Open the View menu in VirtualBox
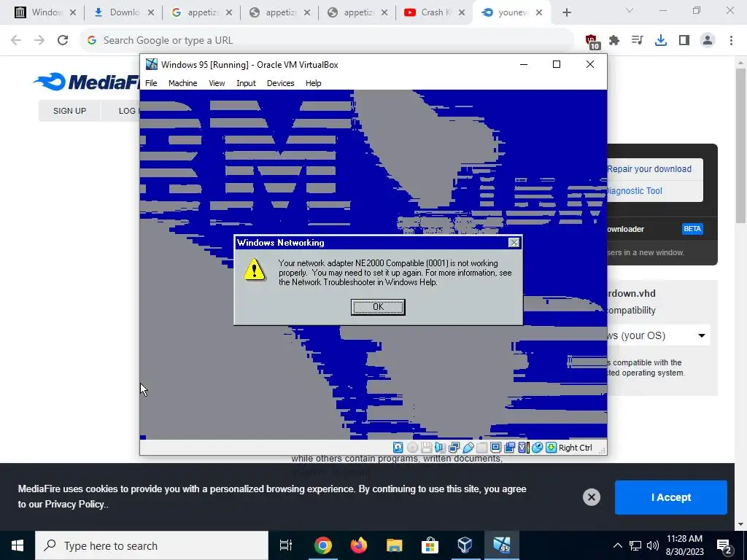The height and width of the screenshot is (560, 747). tap(217, 83)
